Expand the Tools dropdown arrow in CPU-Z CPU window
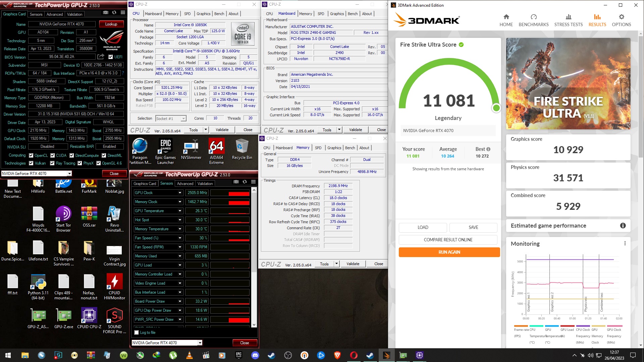Image resolution: width=644 pixels, height=362 pixels. 206,130
